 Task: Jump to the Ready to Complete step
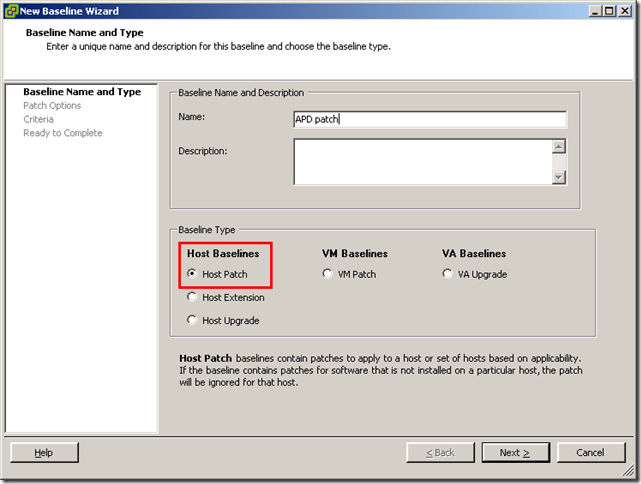coord(62,133)
